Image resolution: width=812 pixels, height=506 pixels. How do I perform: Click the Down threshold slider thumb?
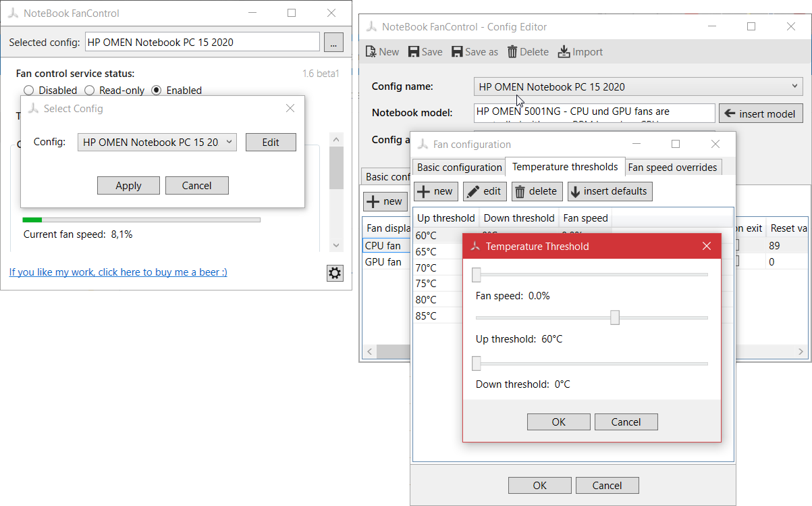476,363
